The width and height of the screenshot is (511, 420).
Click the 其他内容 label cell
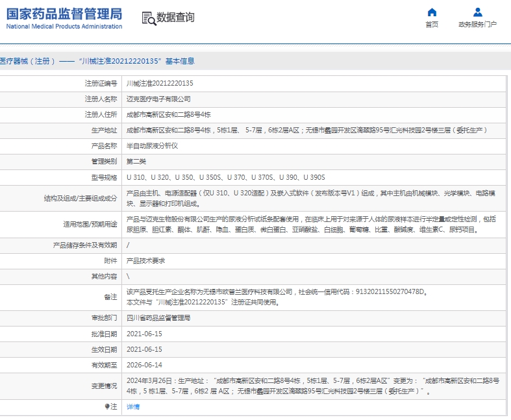pos(60,277)
